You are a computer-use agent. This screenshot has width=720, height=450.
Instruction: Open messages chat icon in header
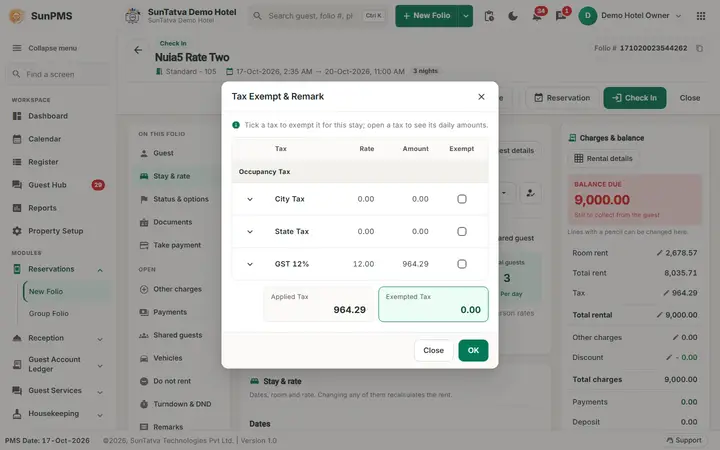pos(561,16)
